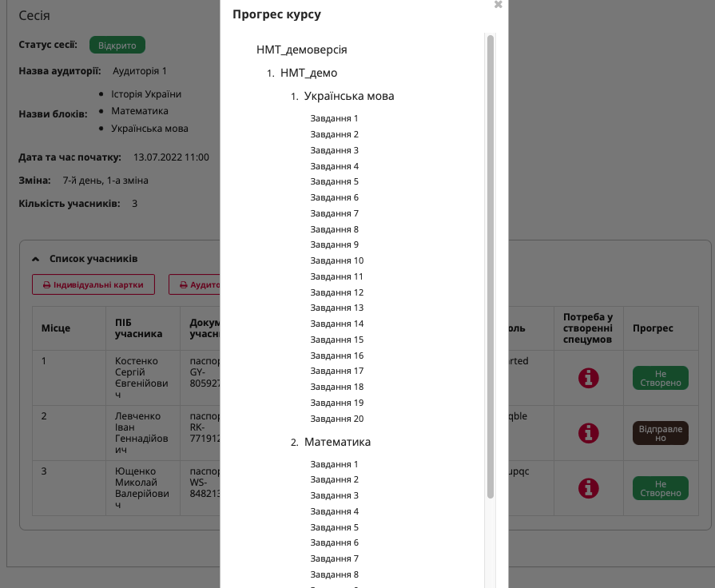Screen dimensions: 715x588
Task: Click the Відкрито session status badge
Action: pyautogui.click(x=117, y=45)
